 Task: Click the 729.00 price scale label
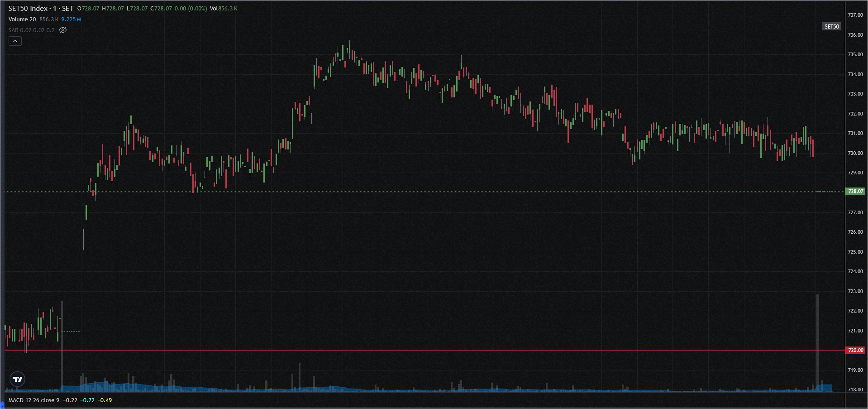(855, 173)
